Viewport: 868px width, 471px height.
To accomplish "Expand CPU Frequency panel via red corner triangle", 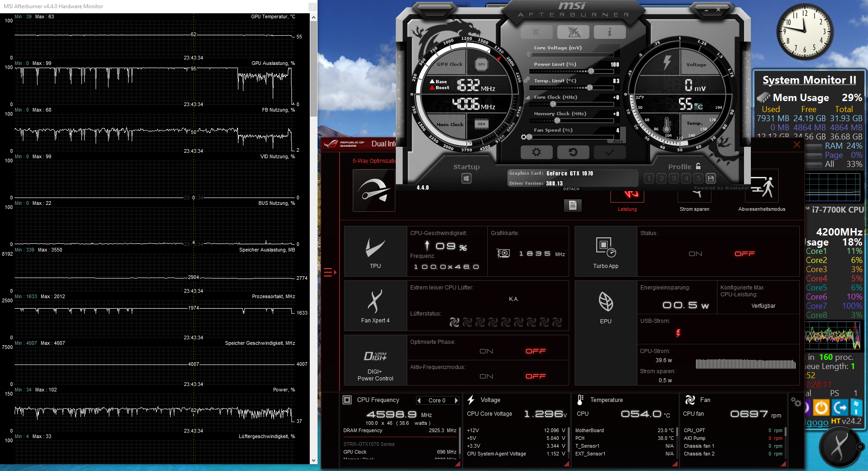I will [x=458, y=464].
